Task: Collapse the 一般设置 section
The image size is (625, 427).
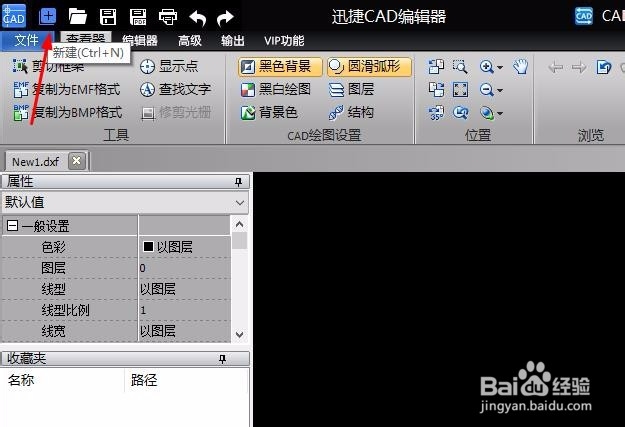Action: pyautogui.click(x=12, y=226)
